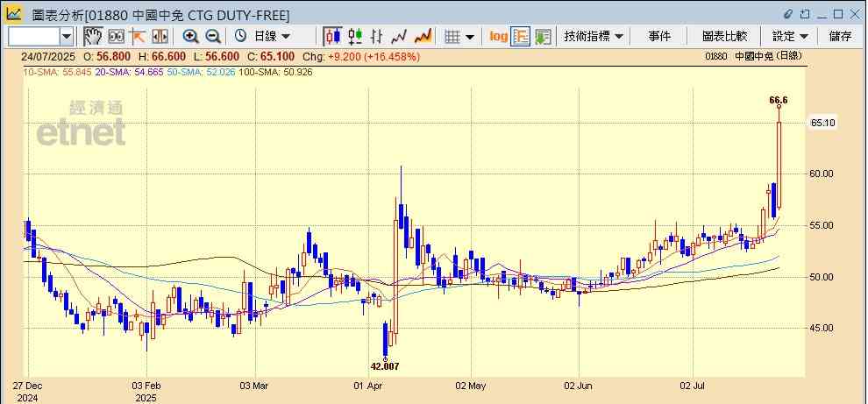Viewport: 868px width, 404px height.
Task: Open the 設定 menu
Action: 790,37
